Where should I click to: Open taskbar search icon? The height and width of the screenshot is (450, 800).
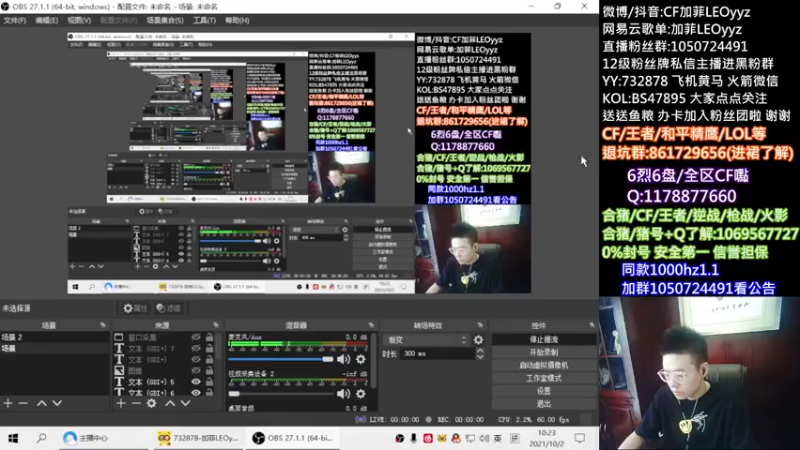pyautogui.click(x=41, y=438)
